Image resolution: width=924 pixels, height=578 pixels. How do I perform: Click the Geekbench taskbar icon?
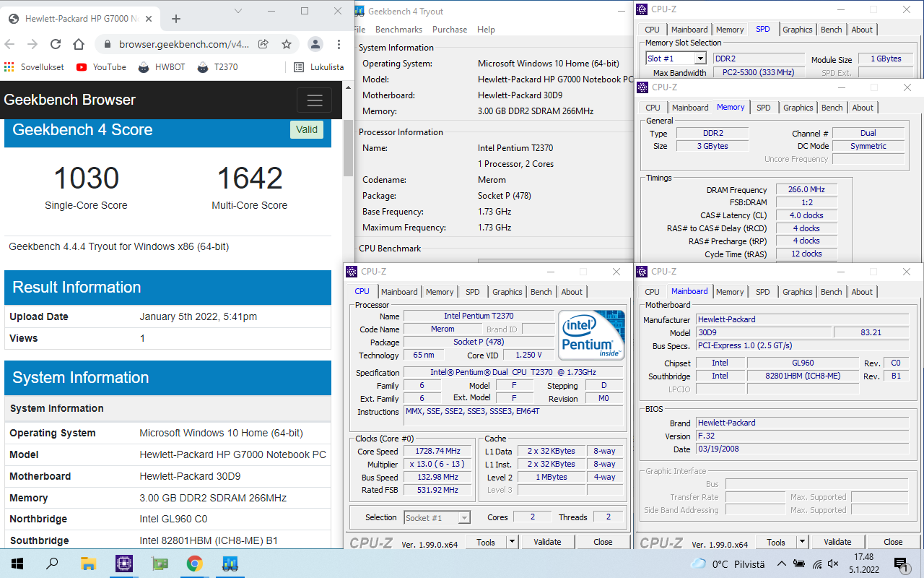point(230,564)
